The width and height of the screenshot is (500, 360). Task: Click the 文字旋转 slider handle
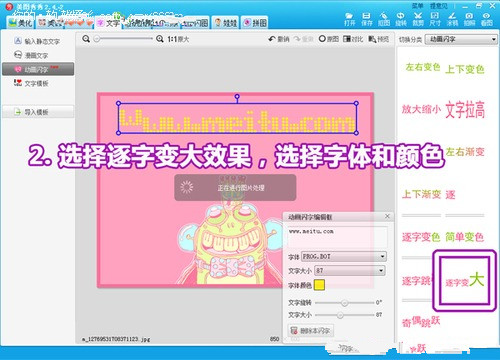pos(345,303)
